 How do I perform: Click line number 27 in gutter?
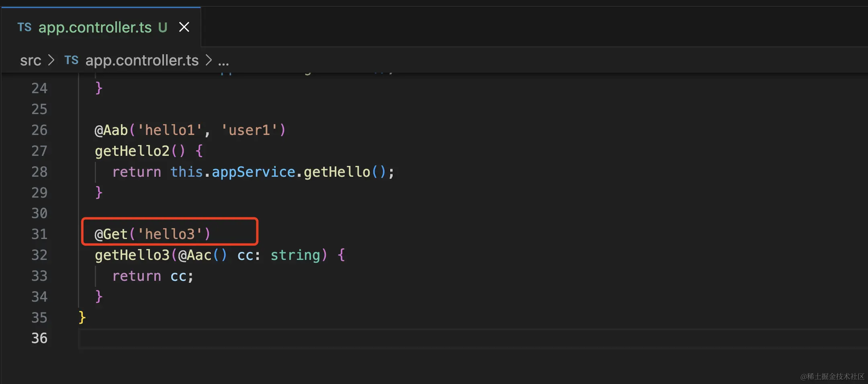click(39, 151)
